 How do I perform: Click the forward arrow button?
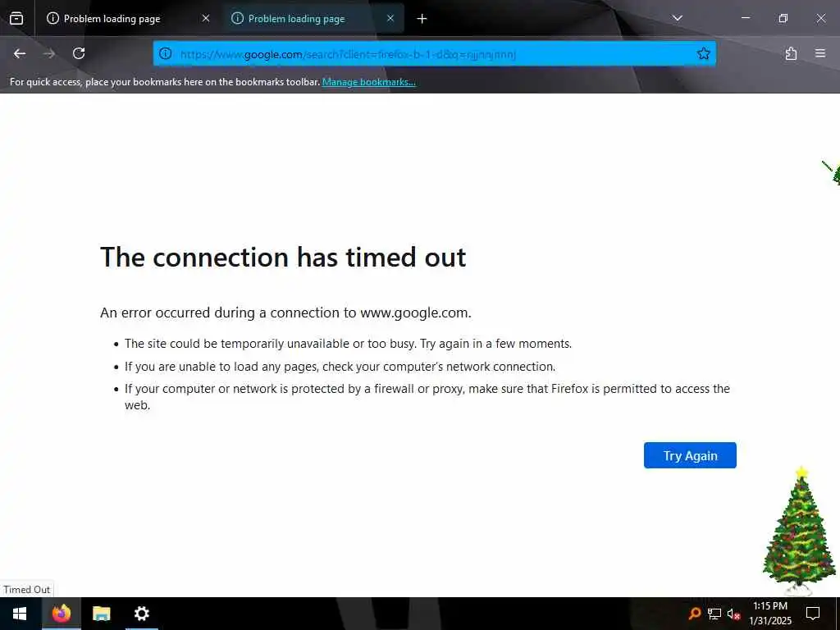49,53
